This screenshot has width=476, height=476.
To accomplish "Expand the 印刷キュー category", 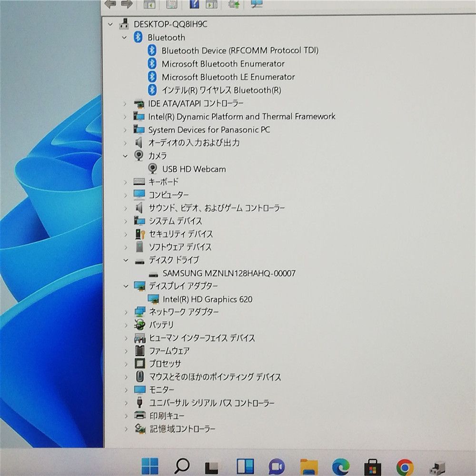I will click(126, 416).
